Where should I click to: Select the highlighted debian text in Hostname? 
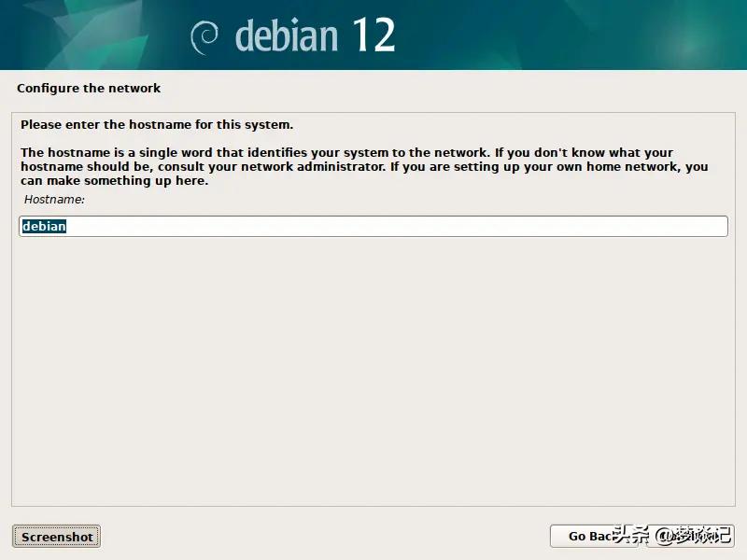click(x=44, y=226)
